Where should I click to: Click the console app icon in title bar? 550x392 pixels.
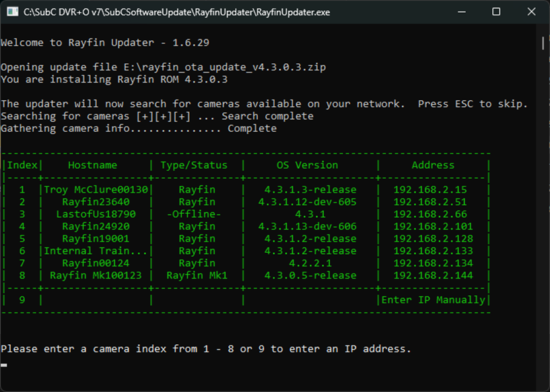pyautogui.click(x=12, y=12)
